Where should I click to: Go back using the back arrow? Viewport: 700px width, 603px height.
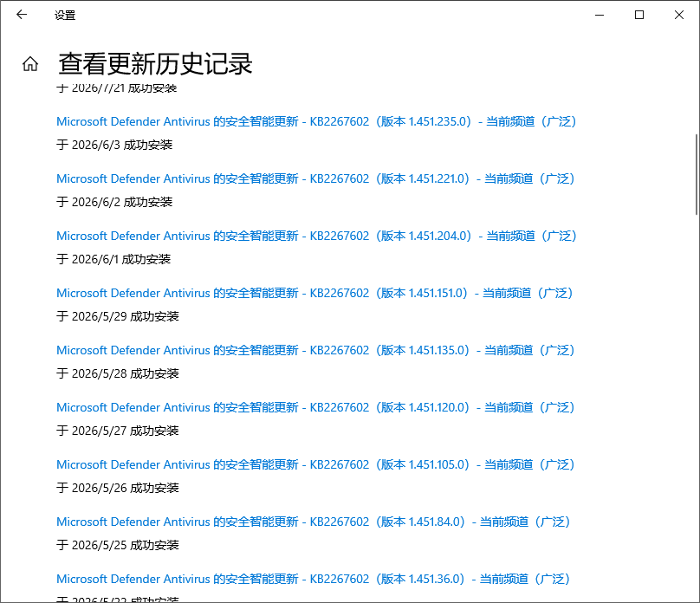(22, 15)
